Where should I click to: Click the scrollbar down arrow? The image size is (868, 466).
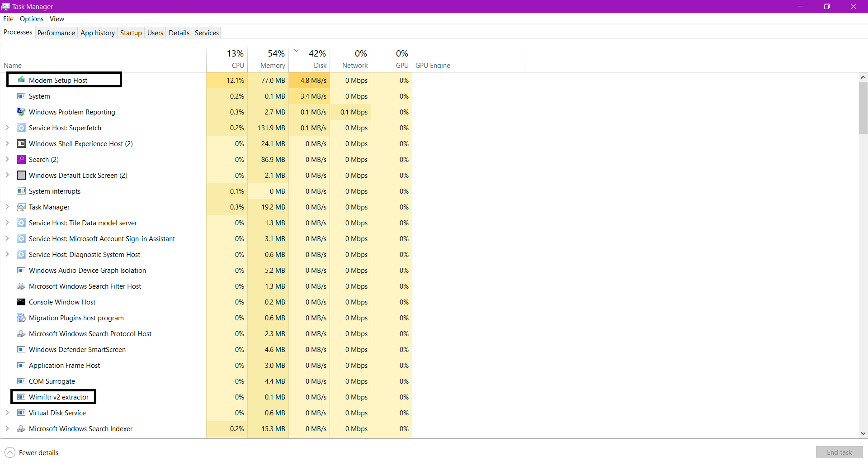click(x=863, y=433)
